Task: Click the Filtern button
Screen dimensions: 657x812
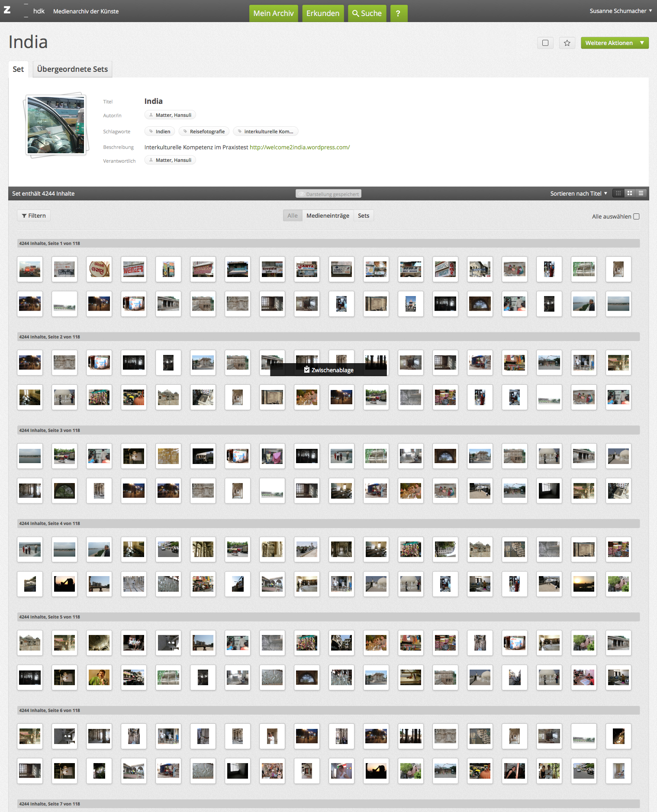Action: point(34,216)
